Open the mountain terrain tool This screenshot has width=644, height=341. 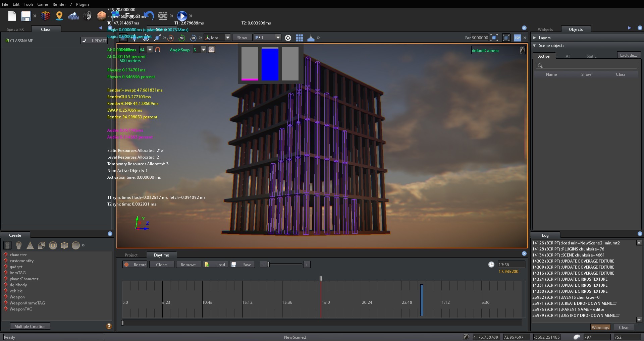click(73, 16)
